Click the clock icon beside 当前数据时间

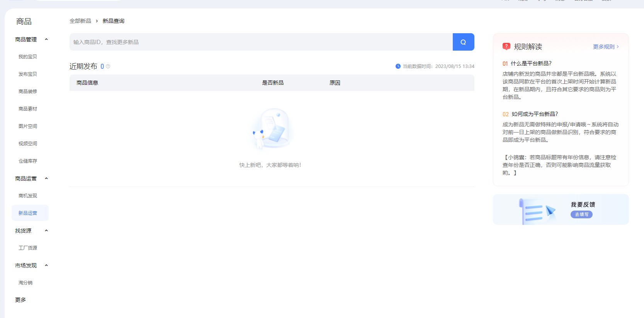[x=398, y=66]
